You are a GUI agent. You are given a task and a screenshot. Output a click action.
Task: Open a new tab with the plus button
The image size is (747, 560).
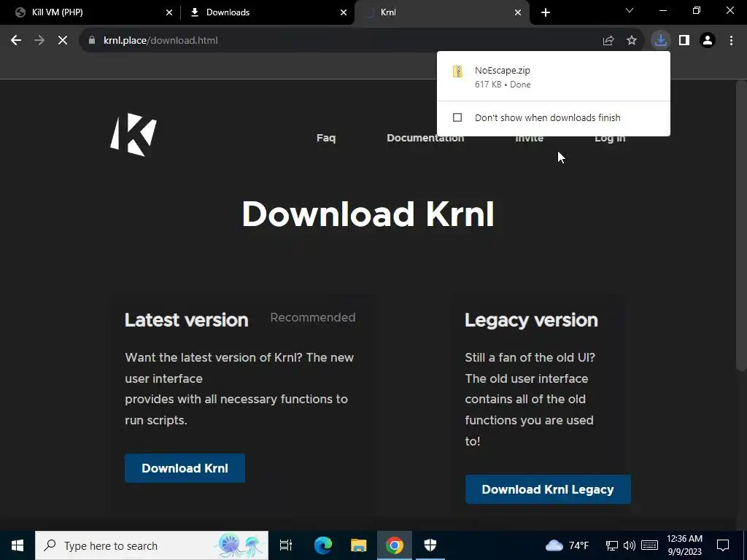(x=546, y=12)
